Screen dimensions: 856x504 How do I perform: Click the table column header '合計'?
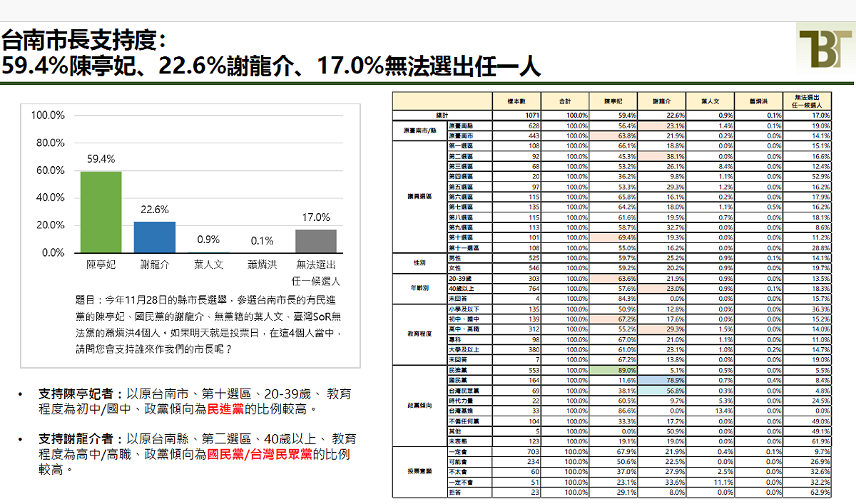565,101
